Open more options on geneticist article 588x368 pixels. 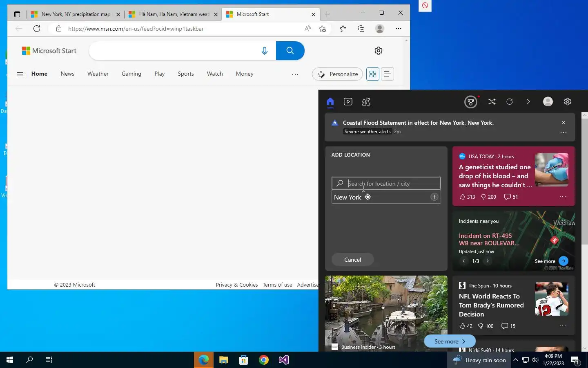(x=563, y=197)
